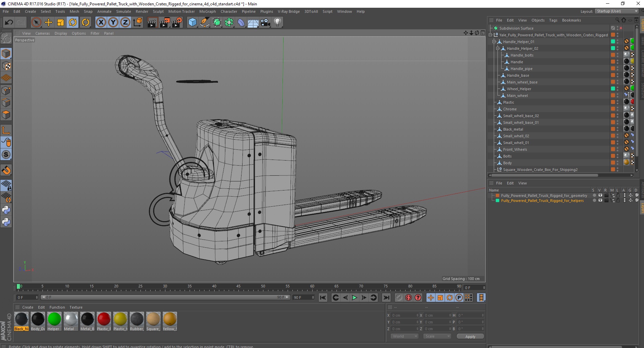Select the Front_Wheels object
This screenshot has height=348, width=644.
coord(515,149)
